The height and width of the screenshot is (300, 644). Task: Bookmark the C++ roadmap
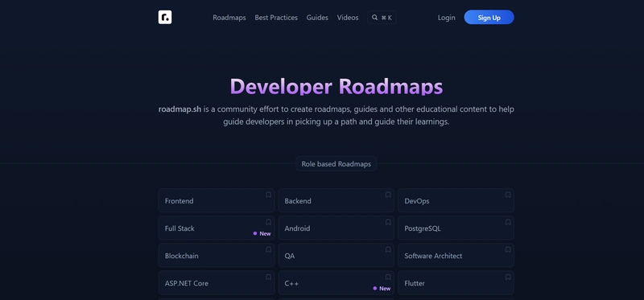(x=388, y=277)
